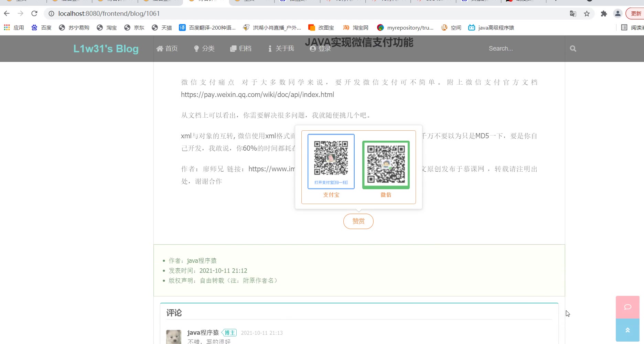Click the commenter avatar beside java程序猿

pos(174,337)
